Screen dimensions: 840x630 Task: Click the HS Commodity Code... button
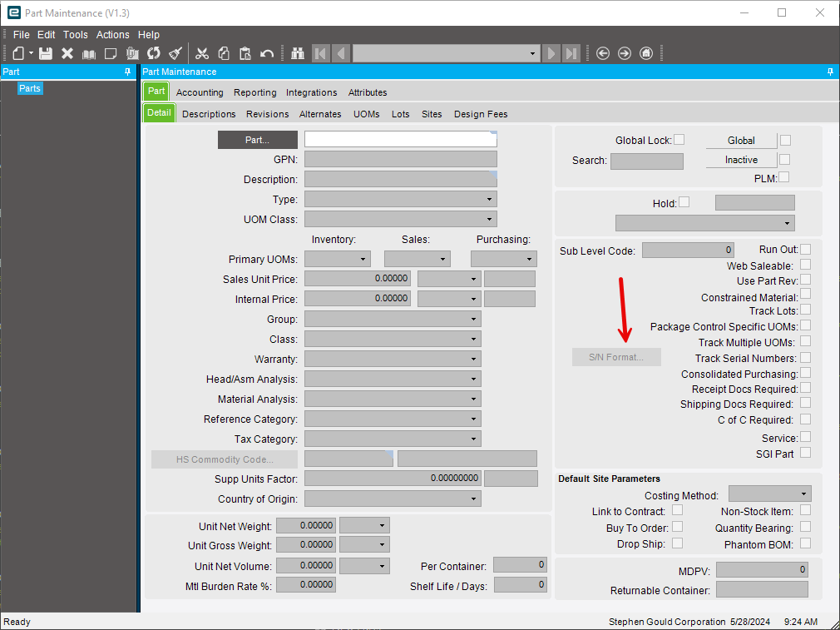(x=225, y=459)
